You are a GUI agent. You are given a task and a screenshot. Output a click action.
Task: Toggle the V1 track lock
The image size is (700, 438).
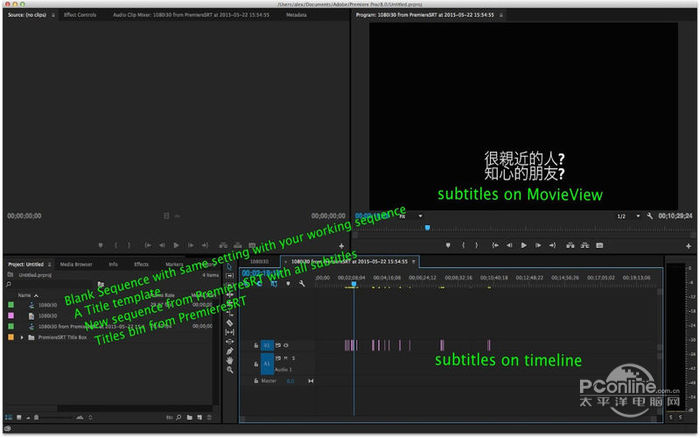254,345
